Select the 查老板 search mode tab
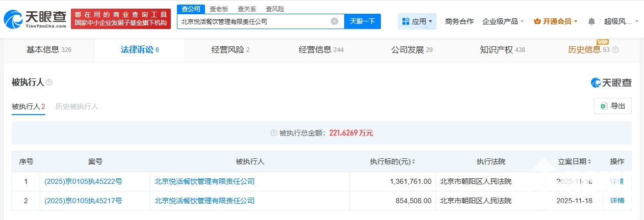Image resolution: width=644 pixels, height=220 pixels. 219,9
